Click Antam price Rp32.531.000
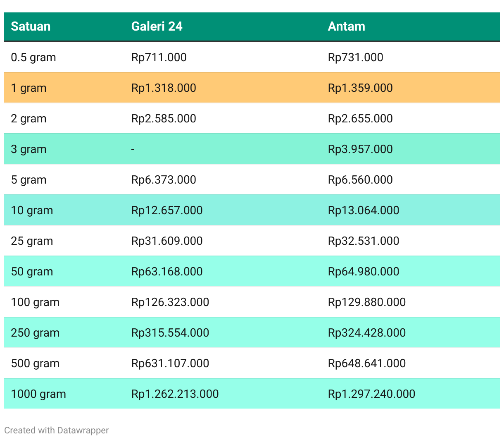Image resolution: width=504 pixels, height=440 pixels. pyautogui.click(x=363, y=241)
